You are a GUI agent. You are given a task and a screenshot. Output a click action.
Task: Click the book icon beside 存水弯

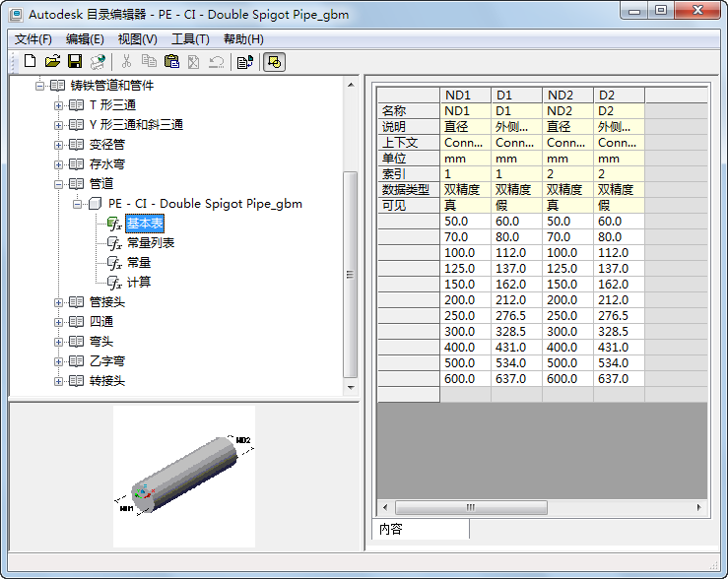pyautogui.click(x=76, y=164)
